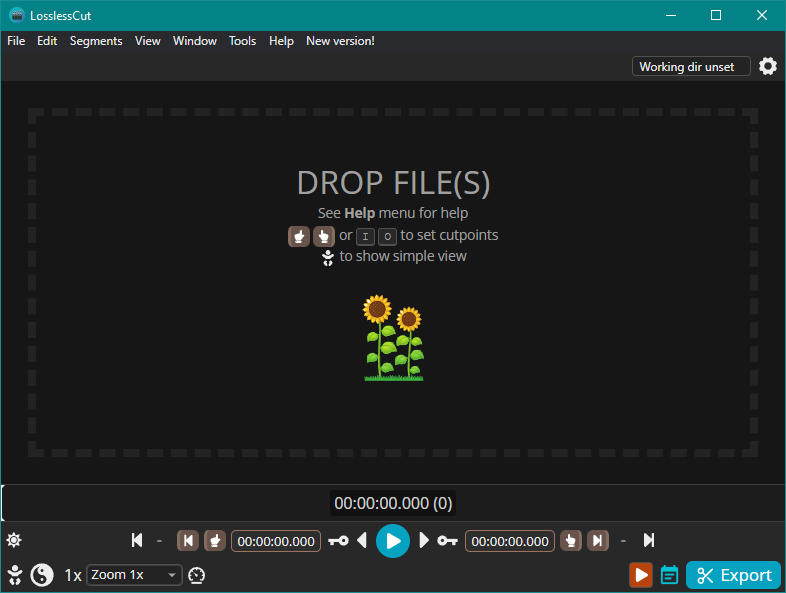Seek to the next keyframe

tap(447, 541)
